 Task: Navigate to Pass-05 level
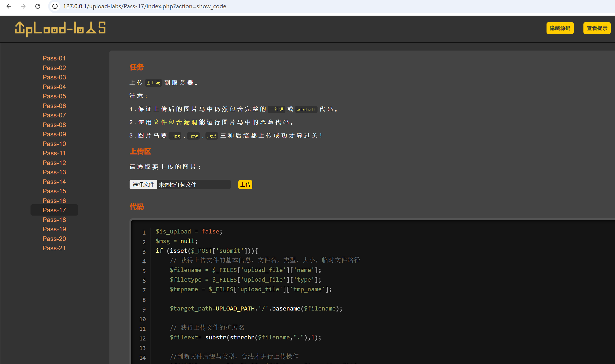54,96
